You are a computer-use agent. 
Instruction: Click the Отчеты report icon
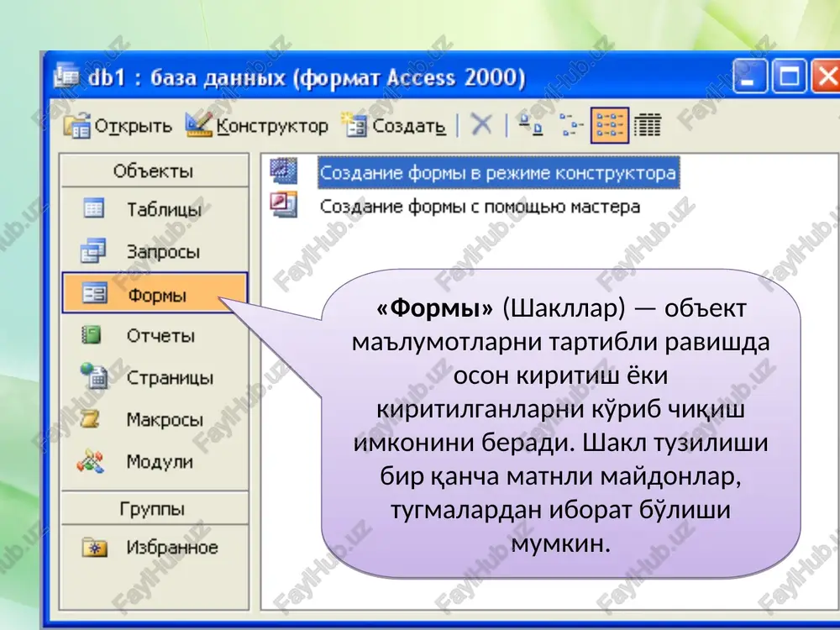tap(92, 335)
